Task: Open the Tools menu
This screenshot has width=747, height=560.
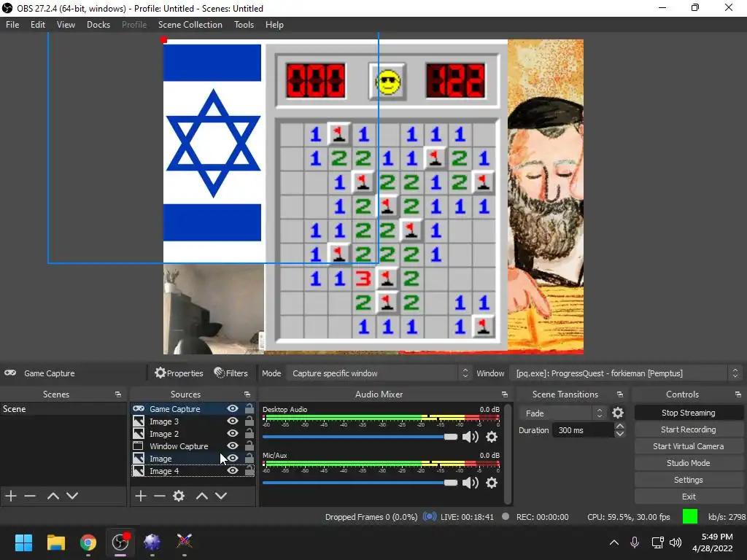Action: coord(244,25)
